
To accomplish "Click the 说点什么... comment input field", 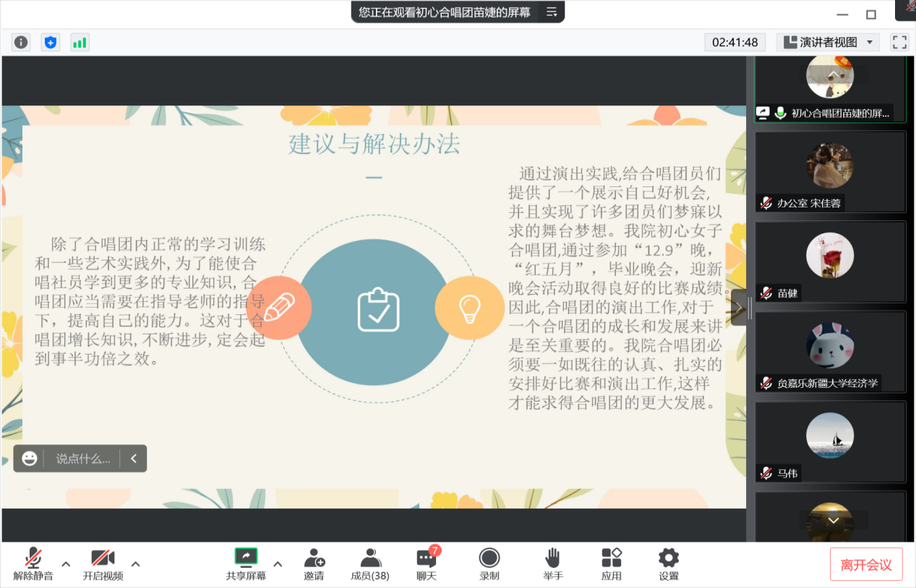I will pos(83,459).
